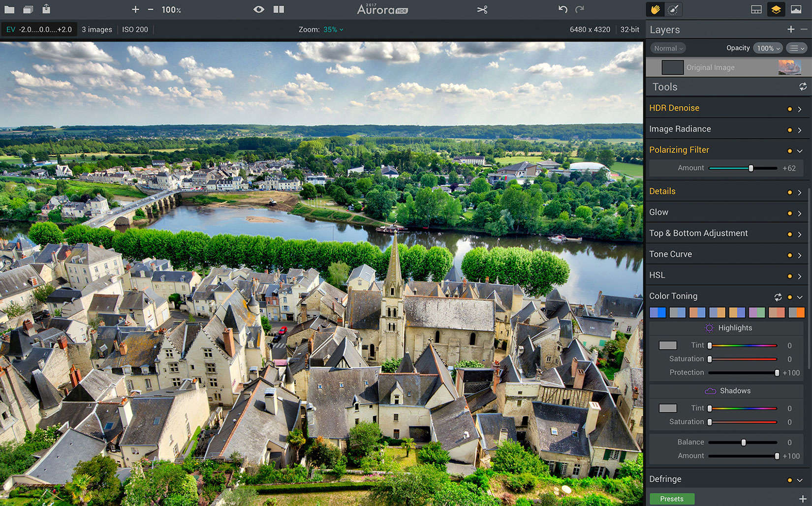Viewport: 812px width, 506px height.
Task: Select the Brush masking tool
Action: click(x=673, y=9)
